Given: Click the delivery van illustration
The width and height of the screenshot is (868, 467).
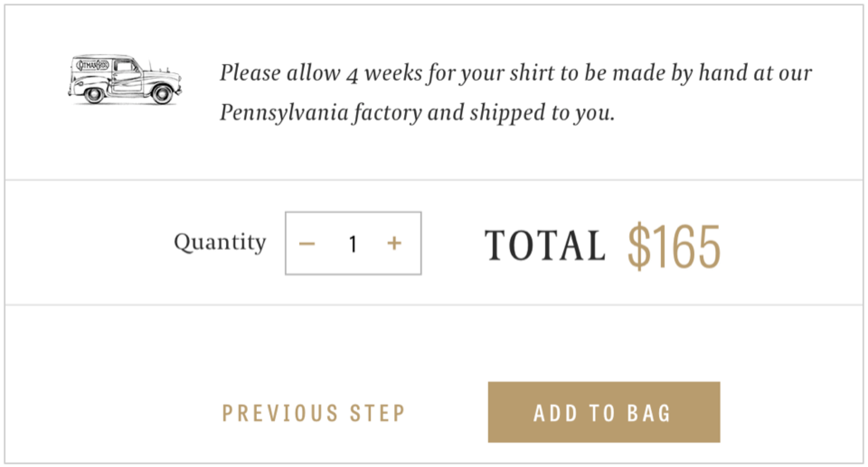Looking at the screenshot, I should click(125, 80).
